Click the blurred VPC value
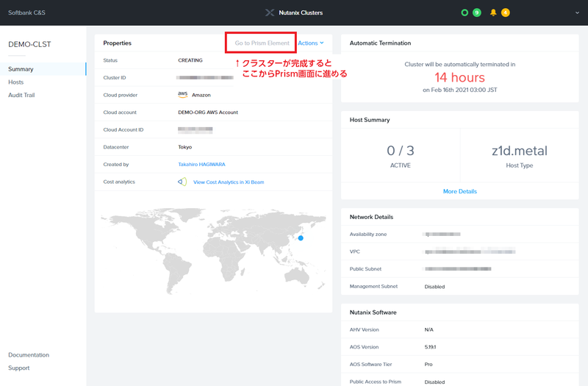588x386 pixels. (470, 251)
